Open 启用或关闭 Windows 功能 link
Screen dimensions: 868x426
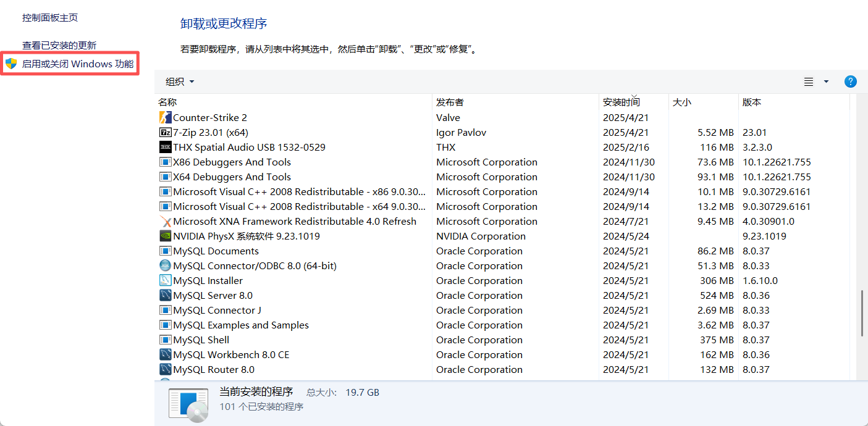click(78, 64)
